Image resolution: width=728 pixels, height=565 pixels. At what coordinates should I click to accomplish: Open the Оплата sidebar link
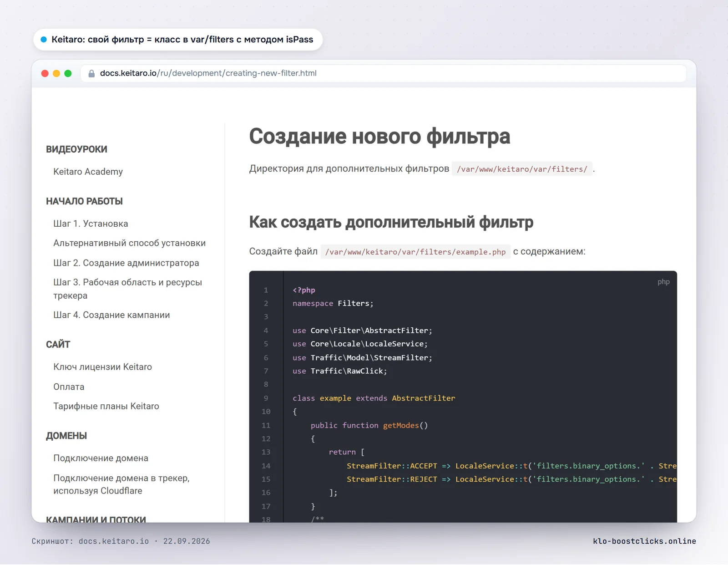(69, 387)
